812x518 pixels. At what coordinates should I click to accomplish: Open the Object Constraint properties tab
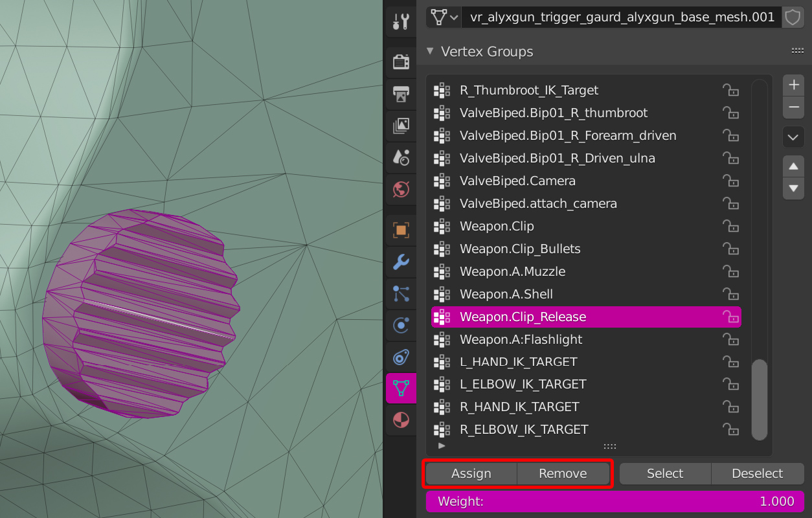point(401,357)
